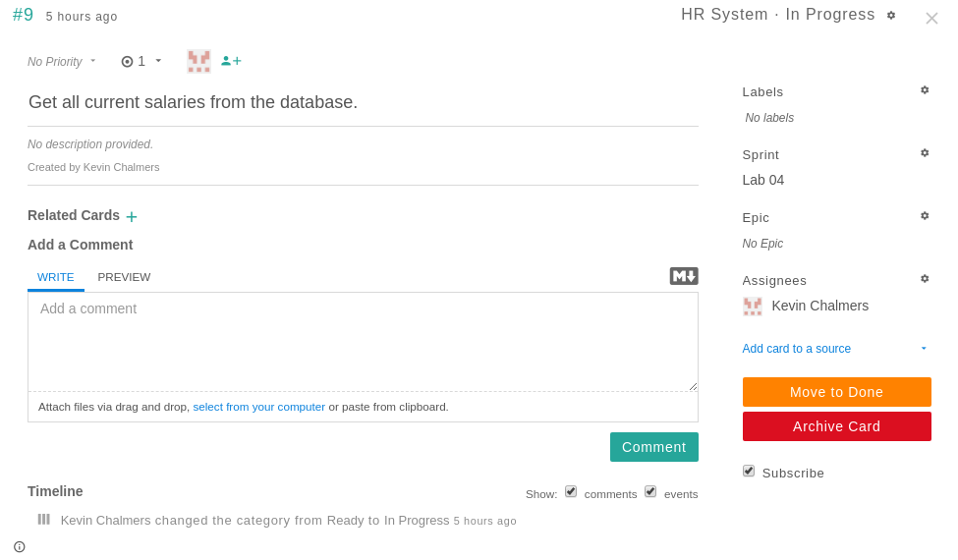Click inside the Add a comment field
The width and height of the screenshot is (958, 560).
click(x=363, y=341)
